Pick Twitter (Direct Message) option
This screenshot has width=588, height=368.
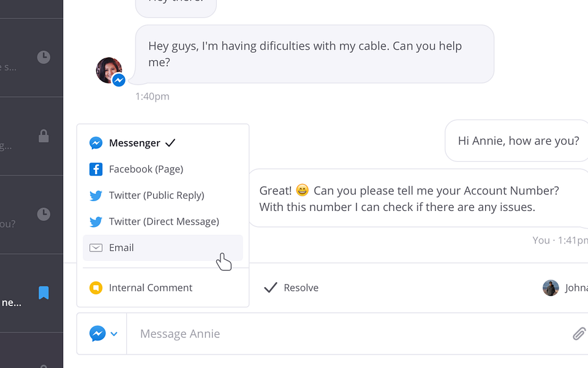click(x=164, y=221)
